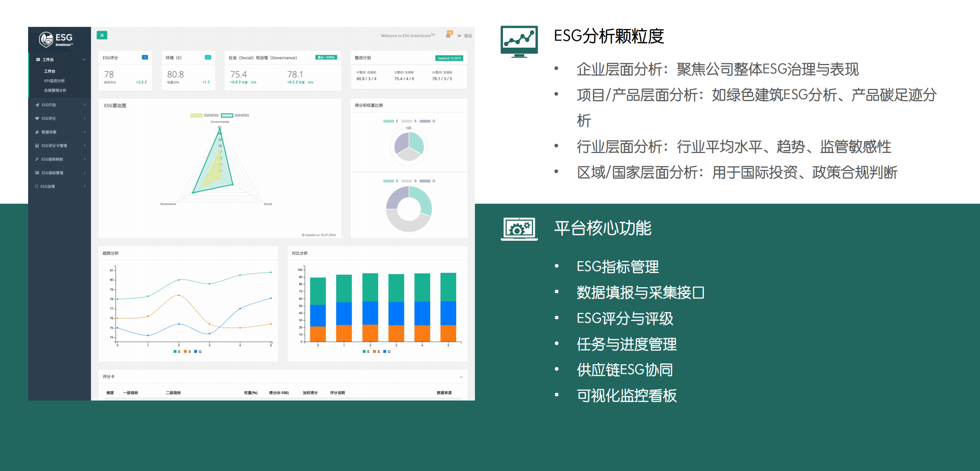Expand the 数据采集 sidebar menu
Screen dimensions: 980x471
click(49, 132)
